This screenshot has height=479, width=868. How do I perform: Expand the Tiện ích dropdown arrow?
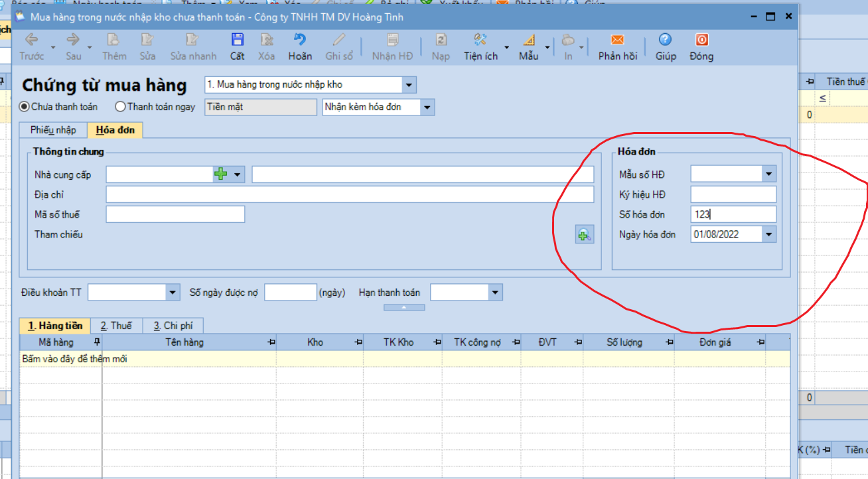(x=507, y=48)
